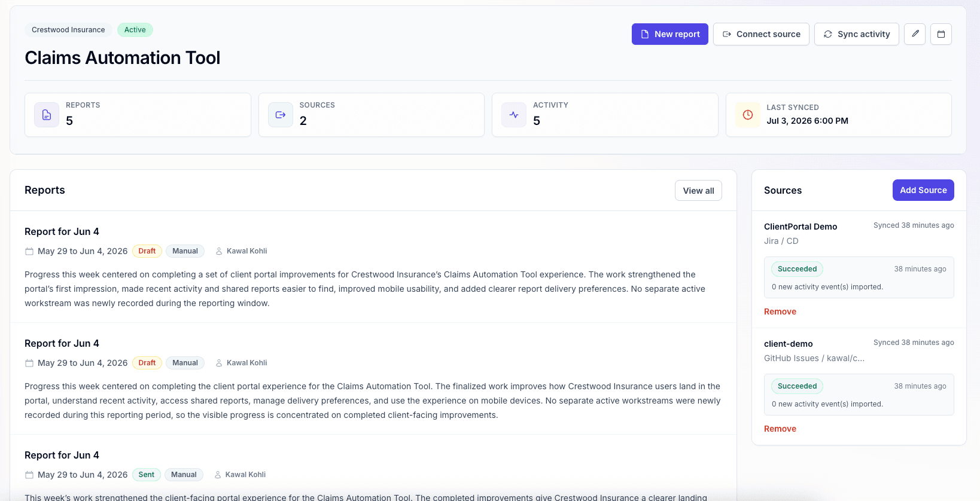
Task: Select the client-demo source name
Action: point(789,344)
